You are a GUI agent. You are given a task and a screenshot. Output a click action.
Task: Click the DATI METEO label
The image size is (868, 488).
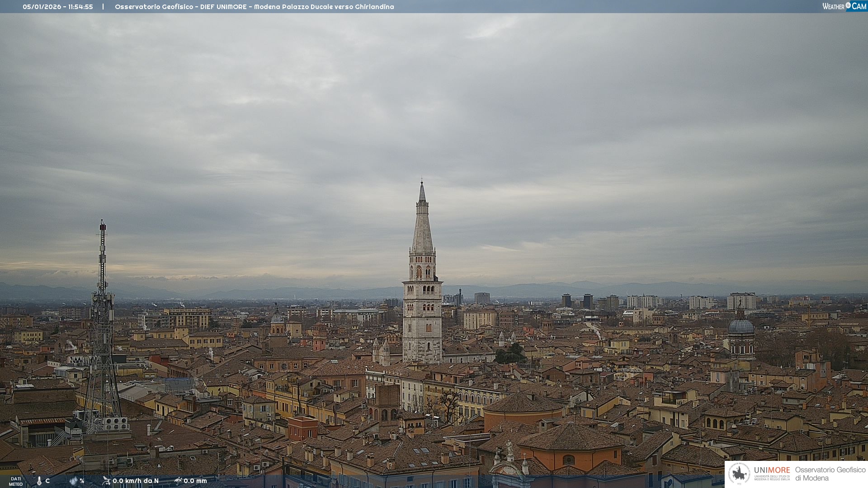click(x=16, y=481)
